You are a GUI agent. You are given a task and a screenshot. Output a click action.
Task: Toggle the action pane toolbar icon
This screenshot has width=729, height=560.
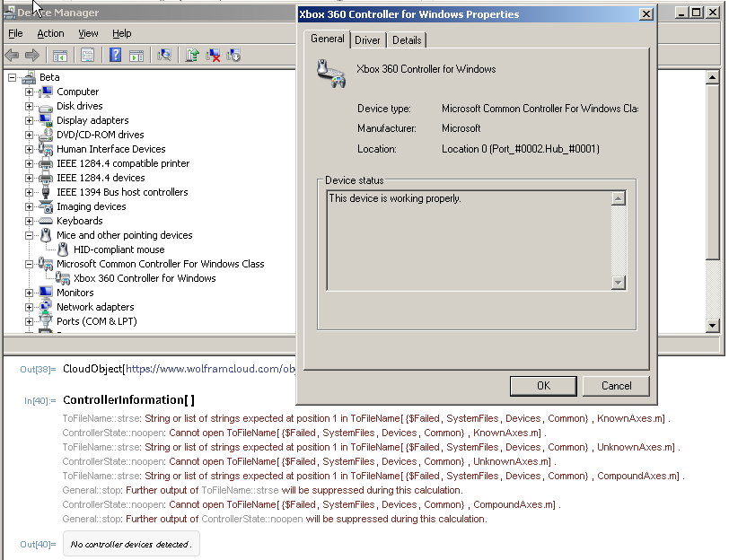pos(136,56)
